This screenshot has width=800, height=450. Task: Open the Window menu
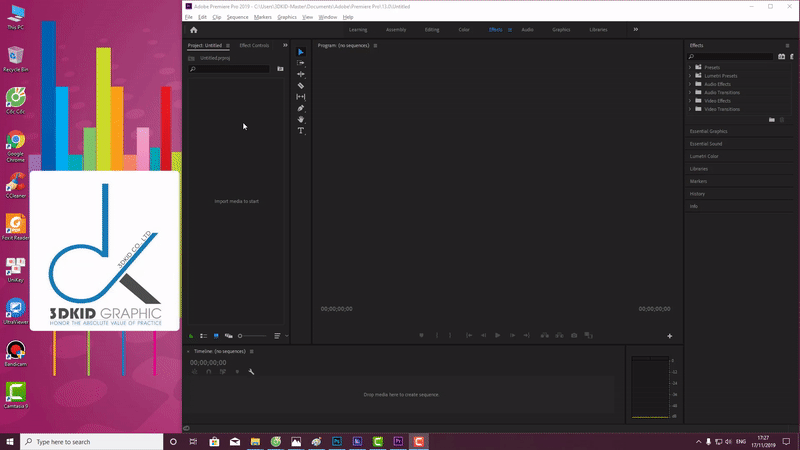tap(328, 17)
